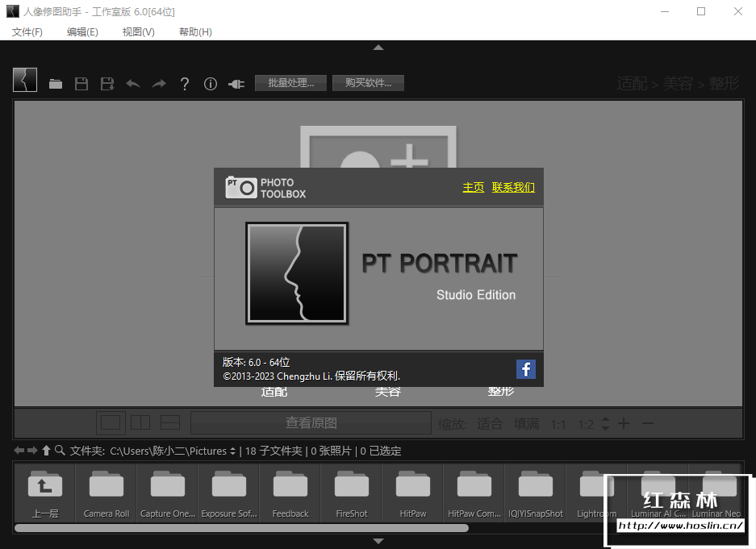Screen dimensions: 756x549
Task: Select the single view layout icon
Action: coord(111,423)
